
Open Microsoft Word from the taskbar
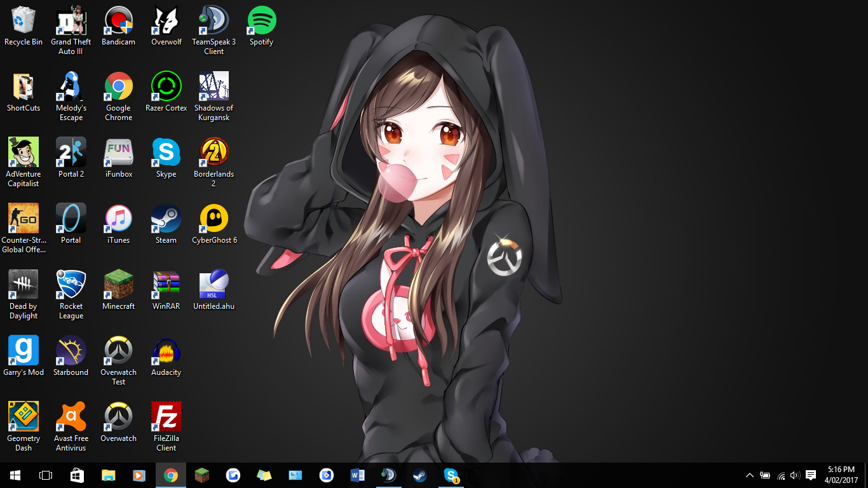point(357,475)
